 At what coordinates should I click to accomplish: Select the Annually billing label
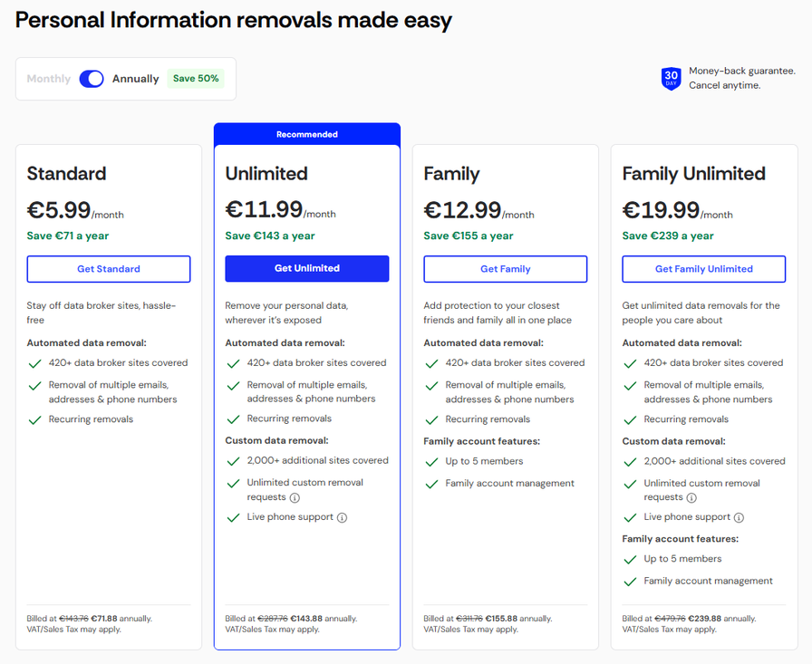pyautogui.click(x=135, y=79)
